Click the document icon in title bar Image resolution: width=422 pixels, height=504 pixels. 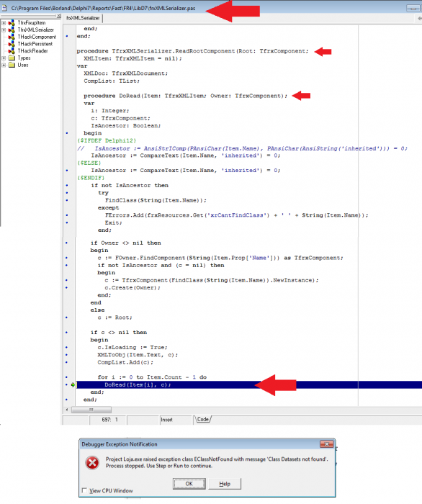(4, 8)
